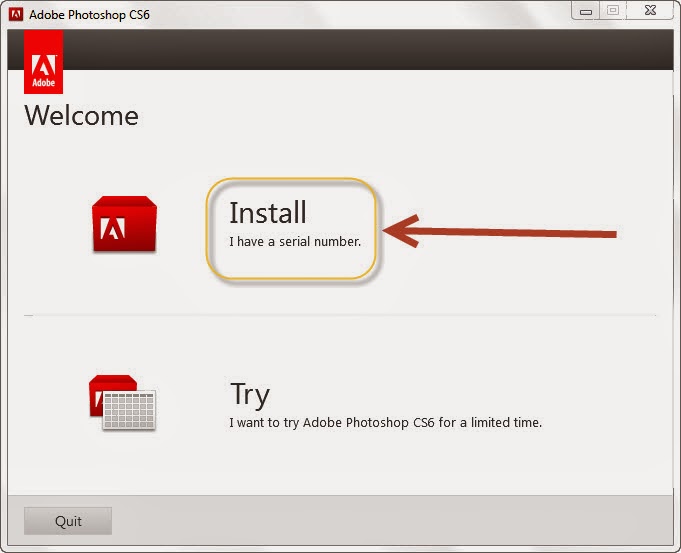
Task: Close the Adobe Photoshop CS6 installer window
Action: tap(650, 10)
